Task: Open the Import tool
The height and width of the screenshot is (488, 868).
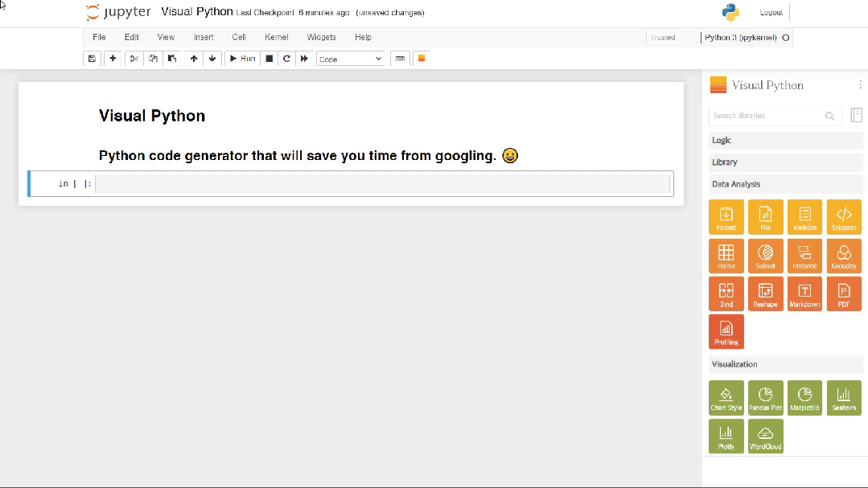Action: [x=726, y=217]
